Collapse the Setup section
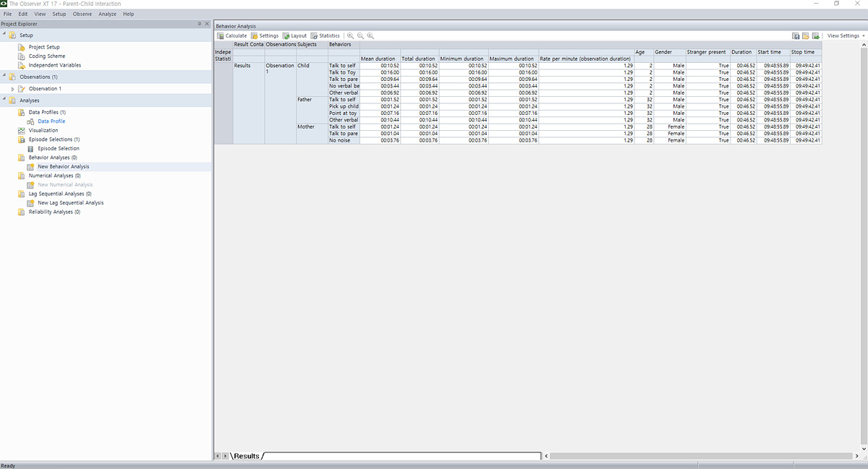Screen dimensions: 868x469 click(4, 35)
